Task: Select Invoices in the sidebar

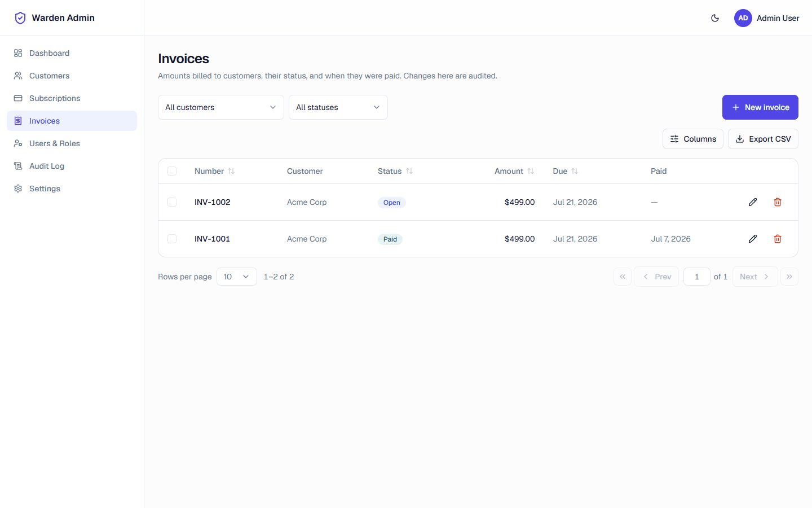Action: tap(72, 121)
